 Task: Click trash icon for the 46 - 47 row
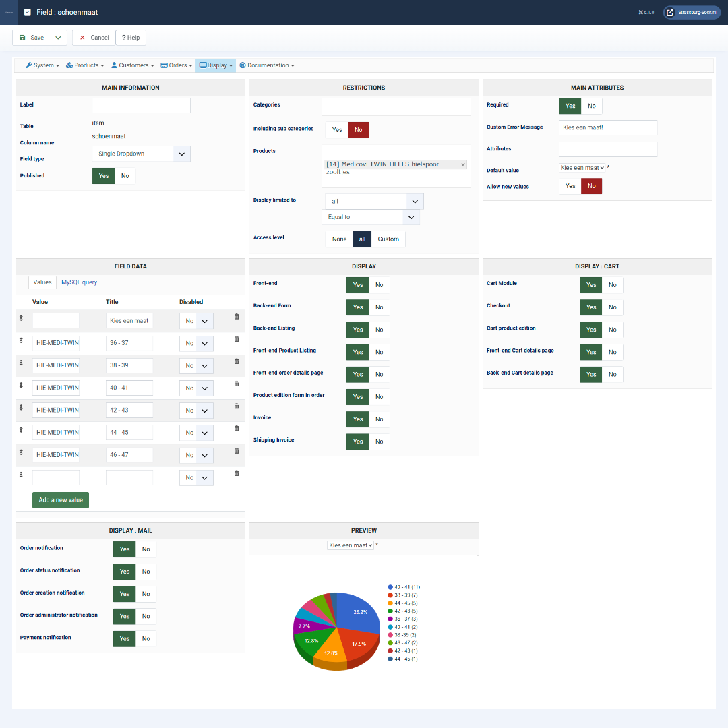click(x=237, y=451)
